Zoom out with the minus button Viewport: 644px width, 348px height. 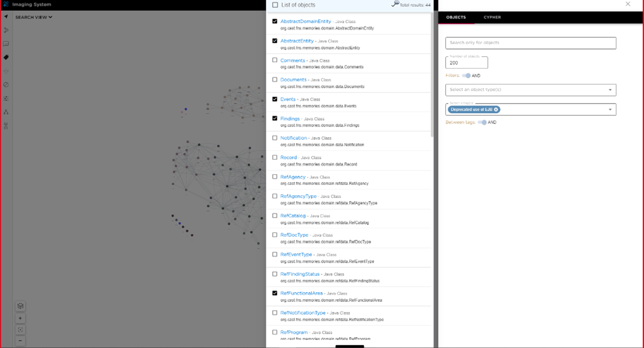(x=20, y=341)
